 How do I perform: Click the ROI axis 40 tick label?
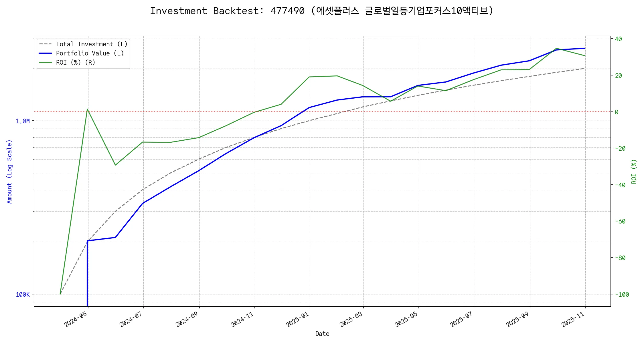(618, 39)
